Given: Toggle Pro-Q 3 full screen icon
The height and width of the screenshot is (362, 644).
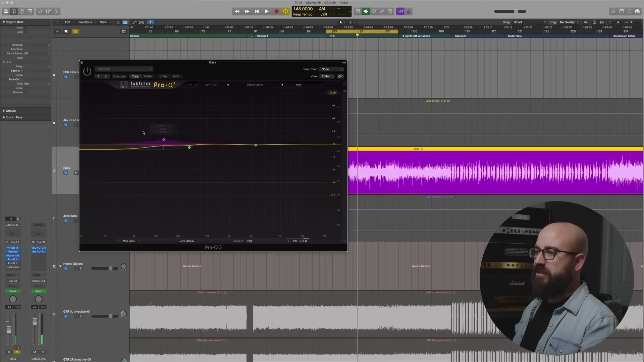Looking at the screenshot, I should coord(344,85).
